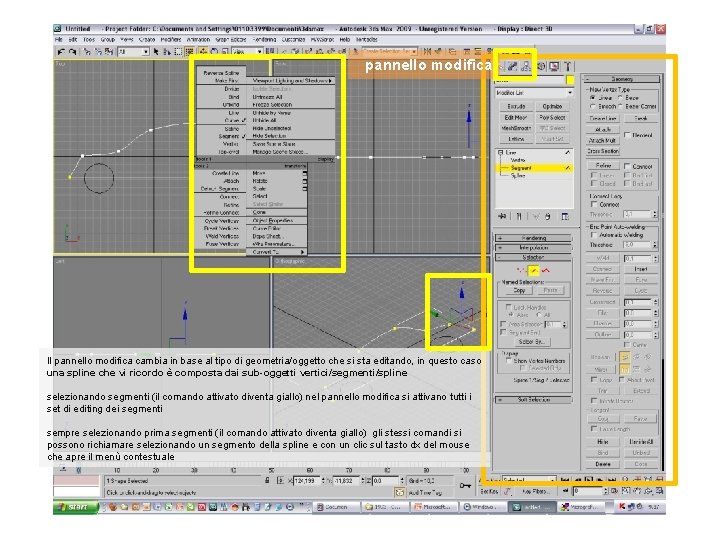Screen dimensions: 720x540
Task: Collapse the Line entry in modifier stack
Action: point(501,152)
